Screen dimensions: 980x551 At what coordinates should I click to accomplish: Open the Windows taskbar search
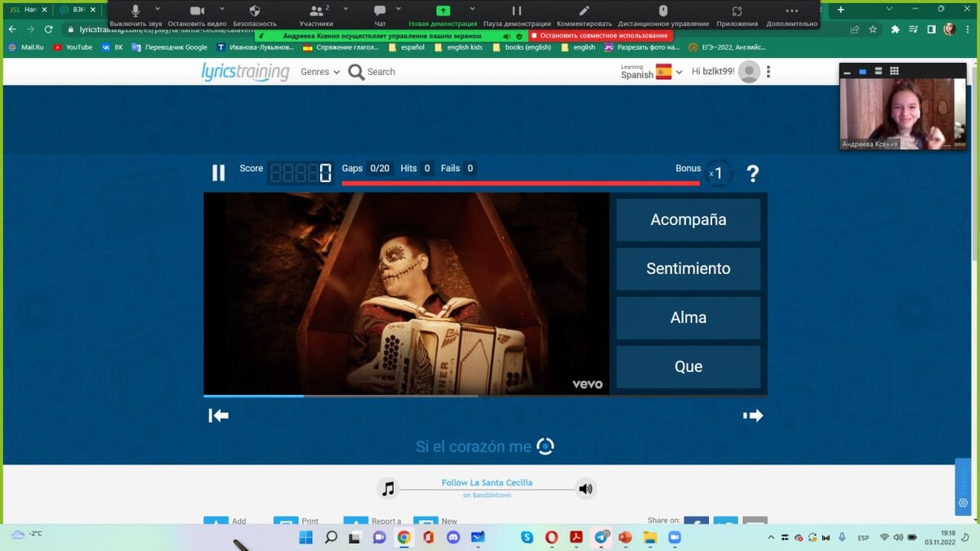(331, 537)
